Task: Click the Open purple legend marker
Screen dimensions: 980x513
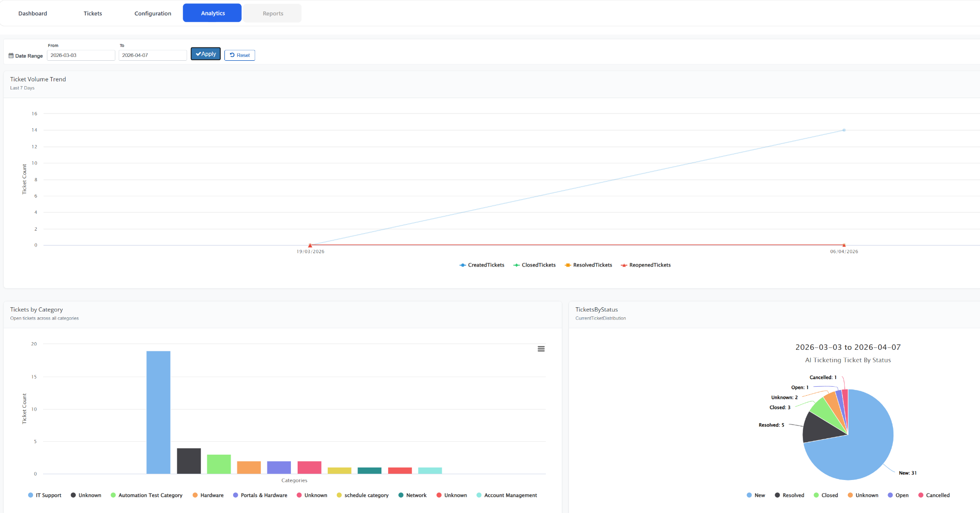Action: pos(889,495)
